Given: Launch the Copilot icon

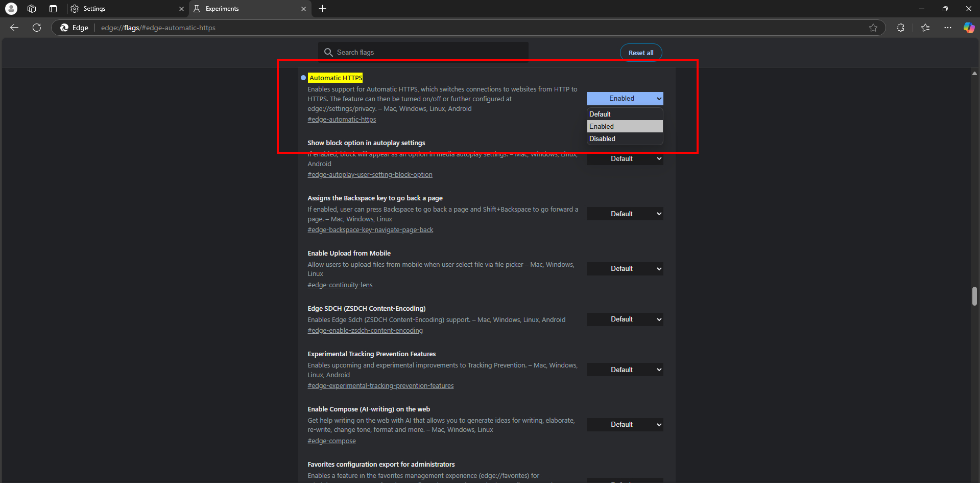Looking at the screenshot, I should [x=969, y=28].
